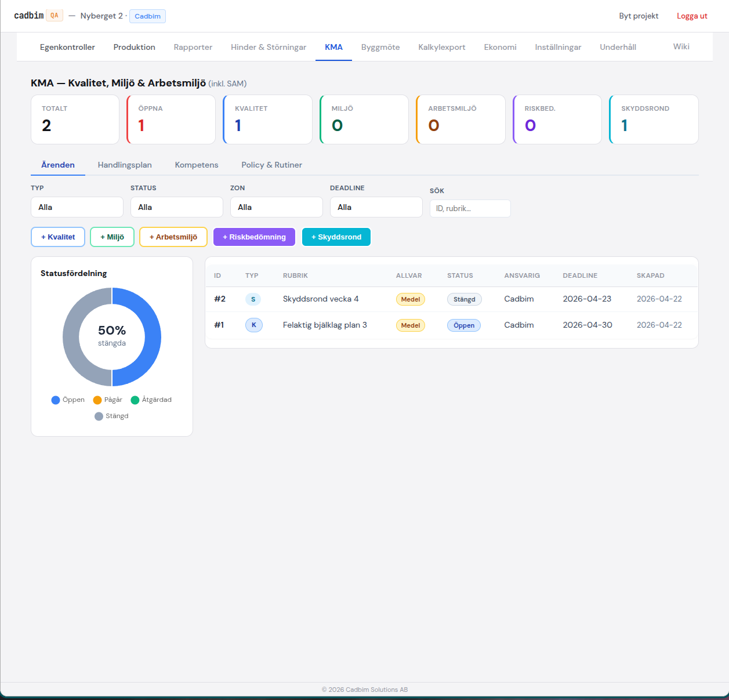Expand the Status filter dropdown
Image resolution: width=729 pixels, height=700 pixels.
pyautogui.click(x=177, y=207)
